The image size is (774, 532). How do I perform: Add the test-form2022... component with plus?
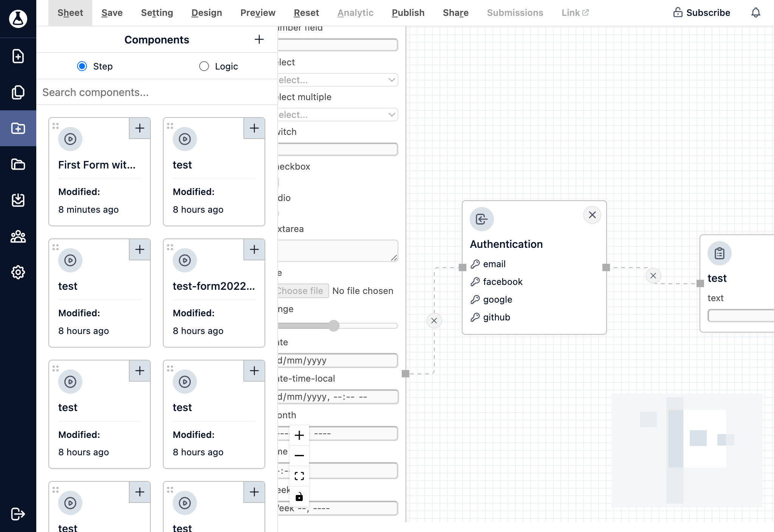pyautogui.click(x=254, y=249)
